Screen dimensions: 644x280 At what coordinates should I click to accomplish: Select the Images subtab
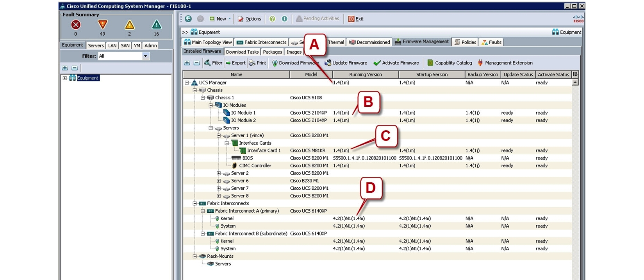pos(294,52)
